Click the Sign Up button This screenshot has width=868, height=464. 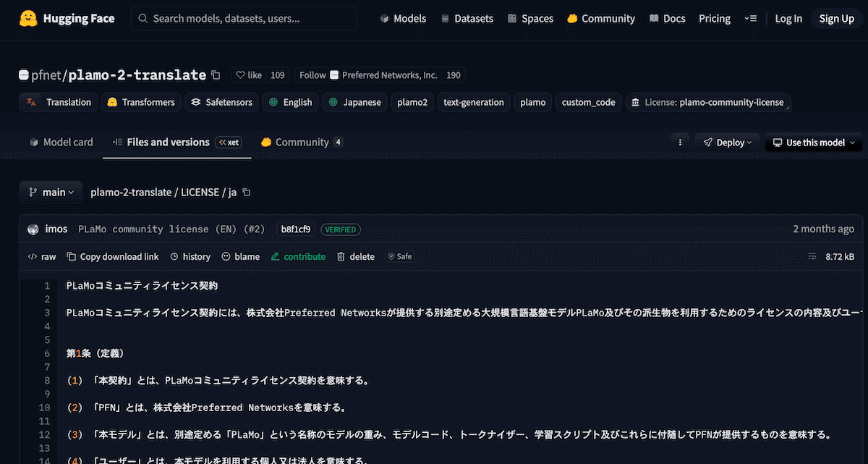pos(836,18)
